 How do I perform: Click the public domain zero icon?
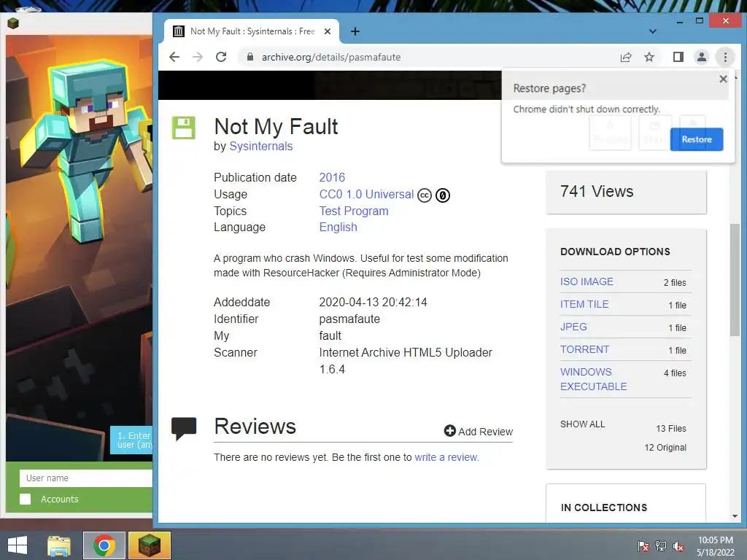[x=443, y=195]
